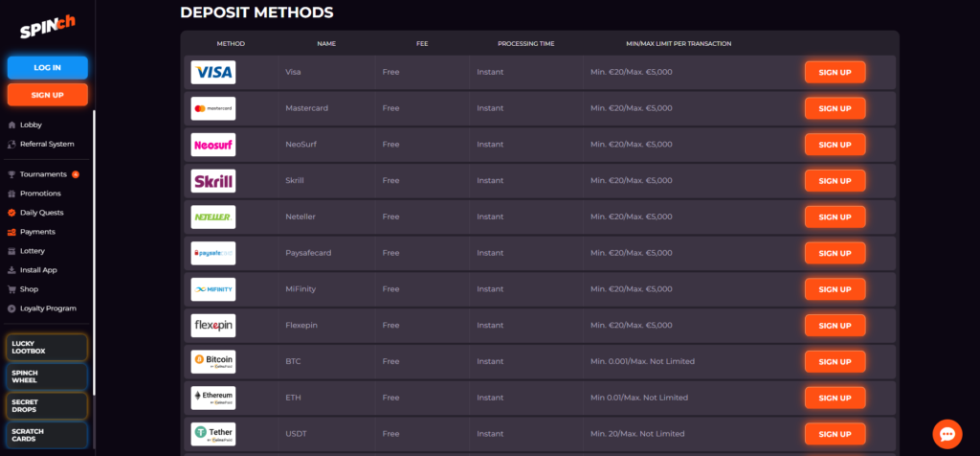The image size is (980, 456).
Task: Click SIGN UP in the BTC row
Action: (x=835, y=361)
